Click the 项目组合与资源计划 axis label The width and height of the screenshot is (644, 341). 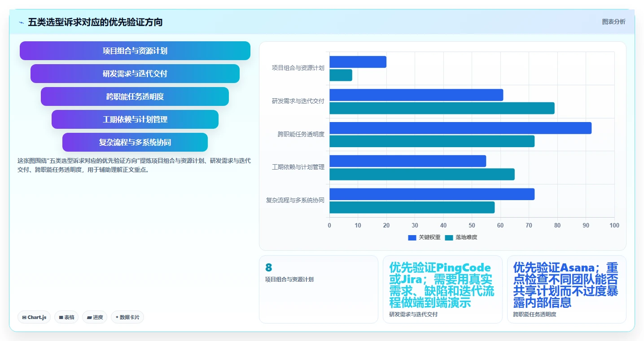298,68
